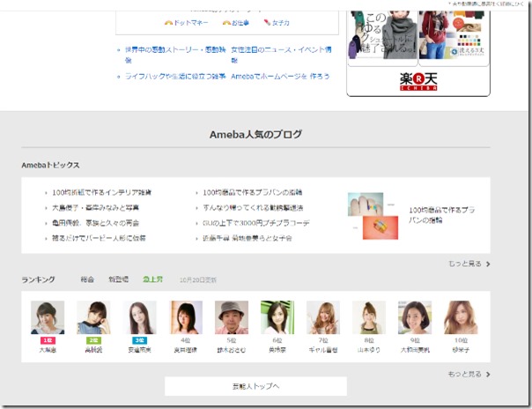Image resolution: width=532 pixels, height=409 pixels.
Task: Click the 3位 ranked blogger photo
Action: [139, 317]
